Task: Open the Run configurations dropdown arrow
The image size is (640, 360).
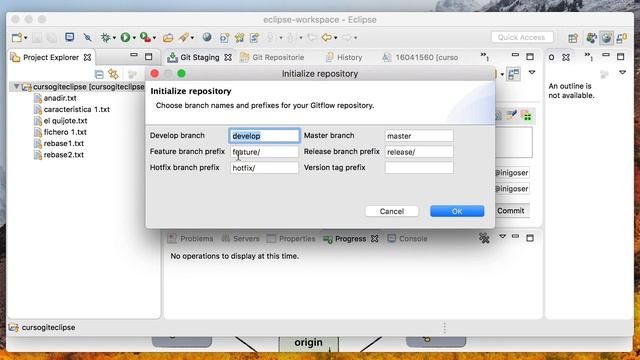Action: pos(134,38)
